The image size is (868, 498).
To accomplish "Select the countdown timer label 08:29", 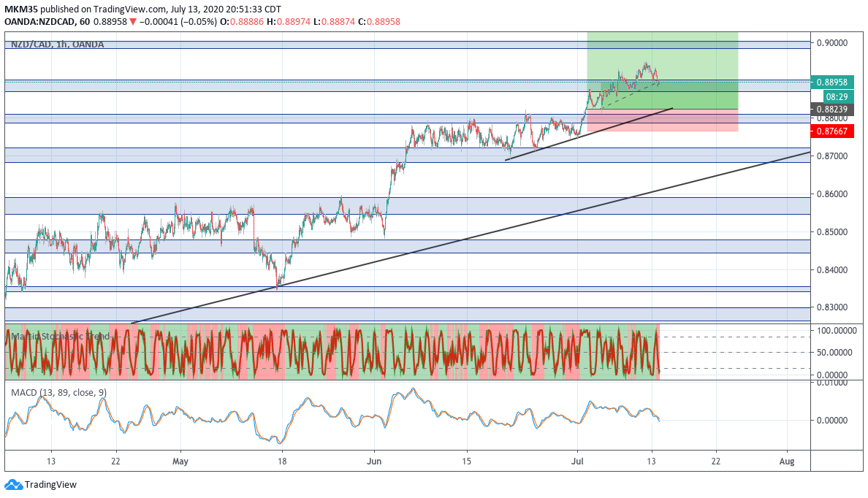I will [832, 96].
